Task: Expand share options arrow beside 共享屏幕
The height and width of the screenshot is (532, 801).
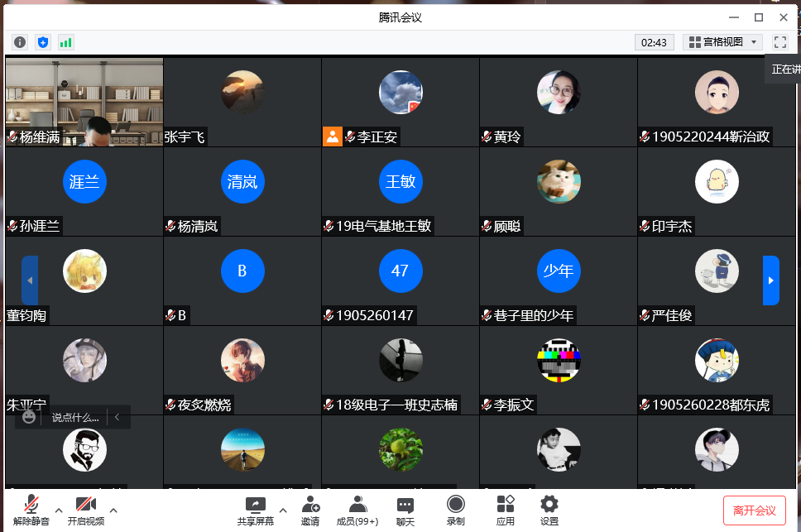Action: pos(283,510)
